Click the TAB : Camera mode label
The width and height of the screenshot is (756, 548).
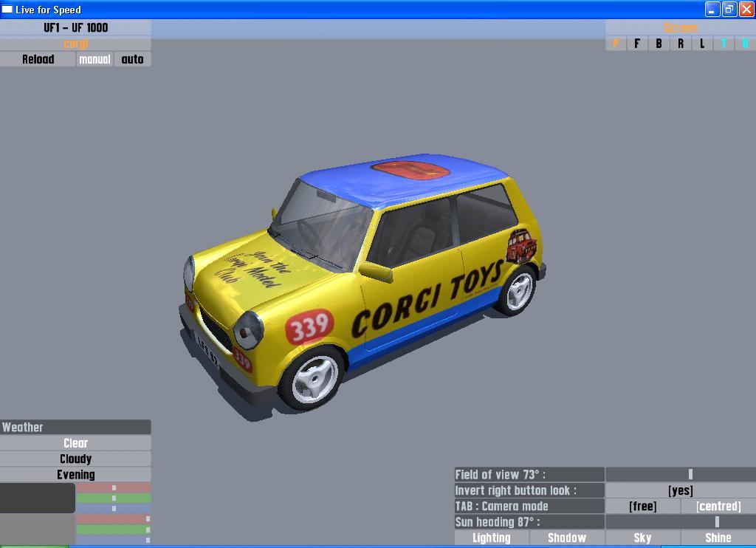coord(529,506)
